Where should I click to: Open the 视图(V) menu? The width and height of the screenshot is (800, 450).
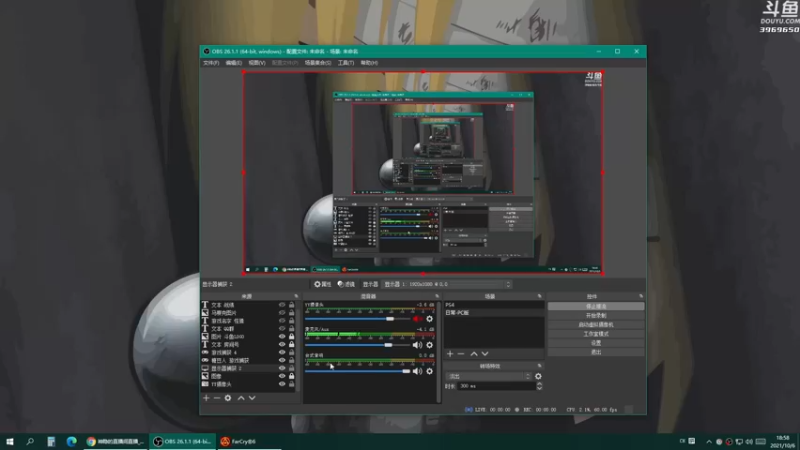coord(257,63)
